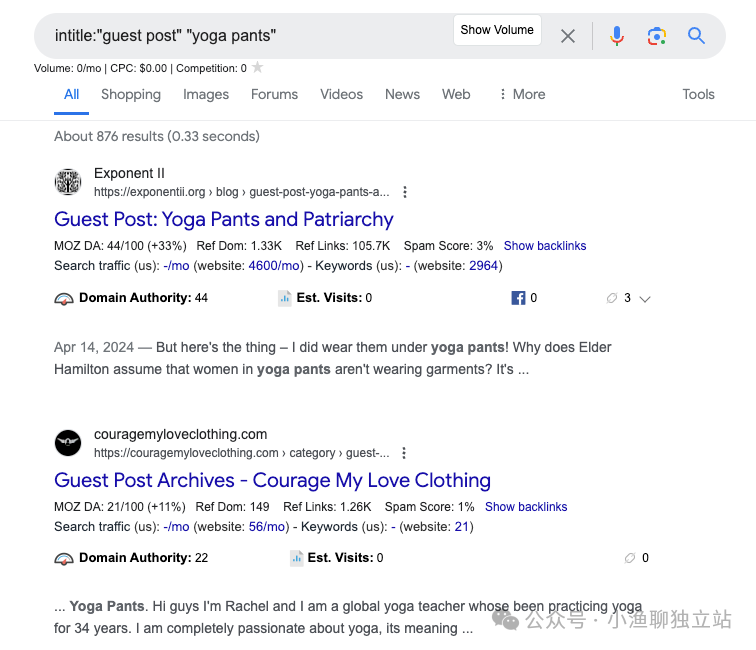Click the couragemyloveclothing.com breadcrumb URL

241,453
